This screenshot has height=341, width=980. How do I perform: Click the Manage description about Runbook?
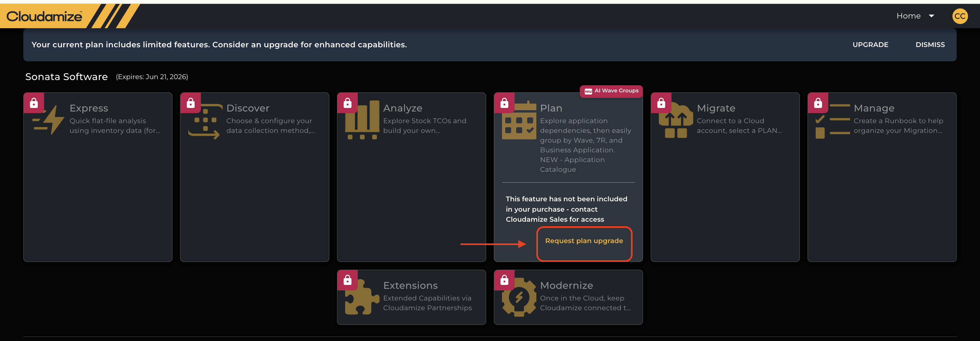point(898,125)
